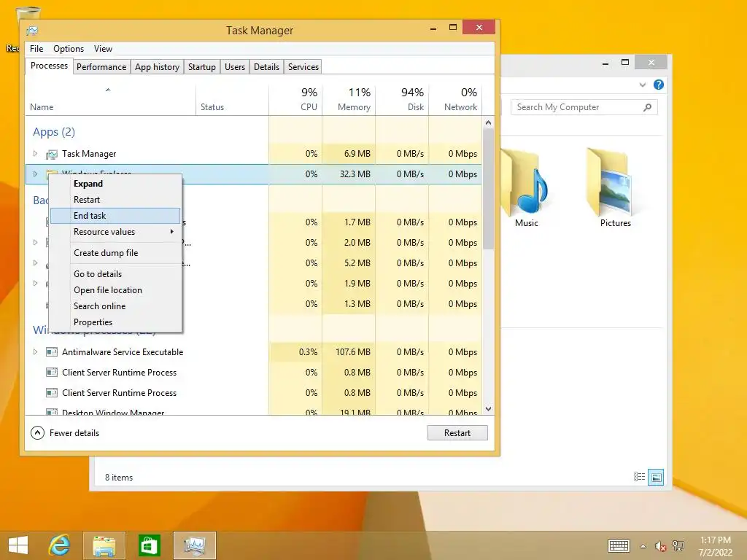Sort by the Memory column header
This screenshot has height=560, width=747.
[349, 101]
